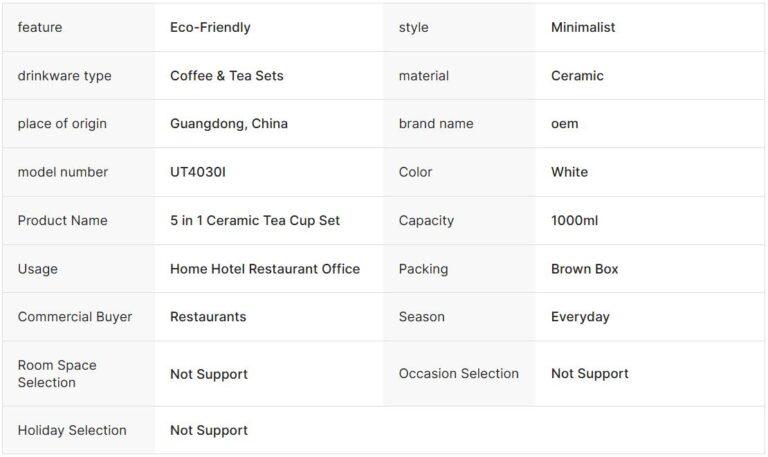Click the 'Product Name' label cell
768x457 pixels.
[x=62, y=220]
